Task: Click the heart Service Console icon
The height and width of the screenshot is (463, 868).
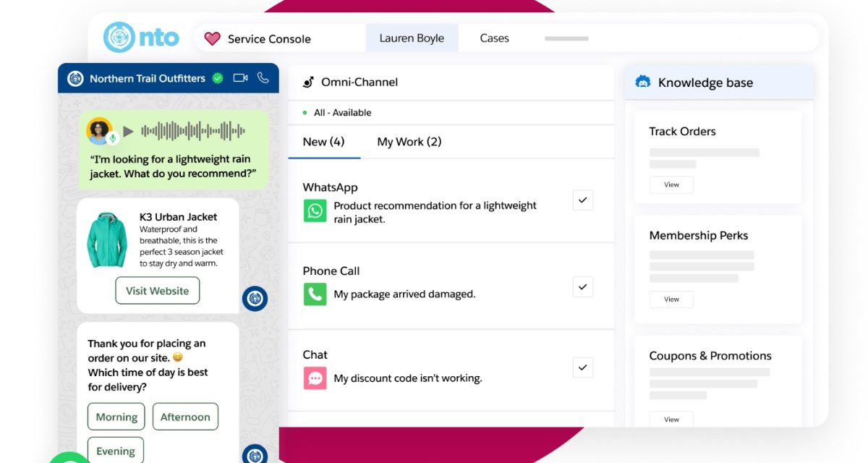Action: pyautogui.click(x=212, y=39)
